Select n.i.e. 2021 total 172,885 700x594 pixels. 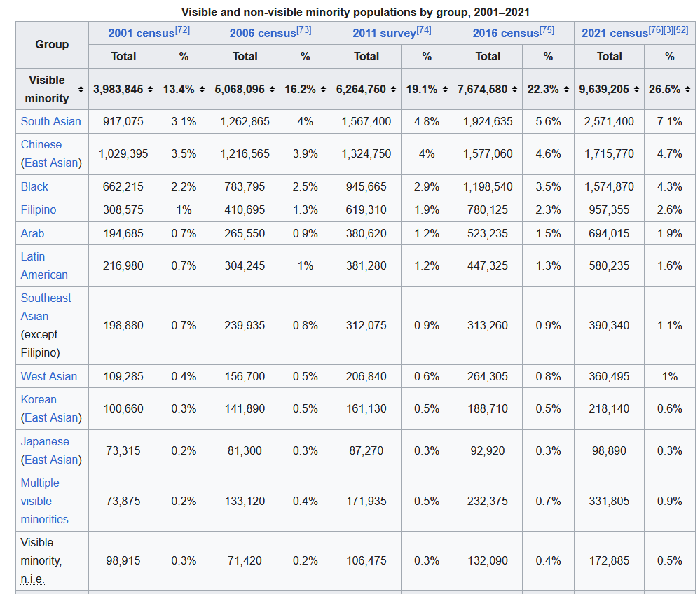610,560
